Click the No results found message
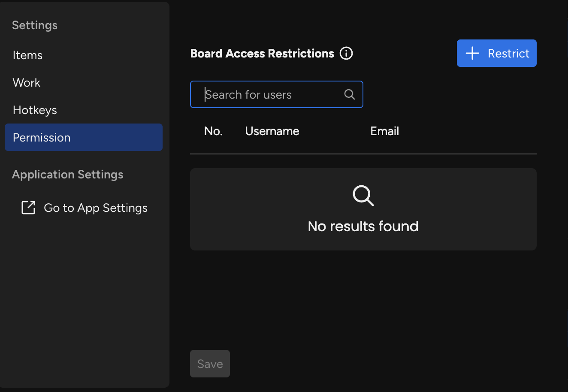The image size is (568, 392). coord(363,226)
